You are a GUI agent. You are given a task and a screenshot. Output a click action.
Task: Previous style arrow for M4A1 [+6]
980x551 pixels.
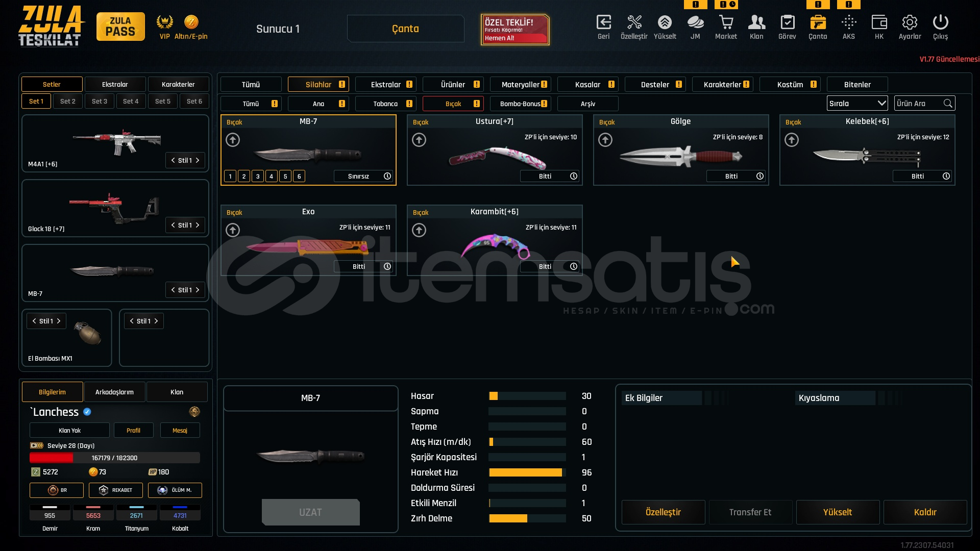[173, 160]
